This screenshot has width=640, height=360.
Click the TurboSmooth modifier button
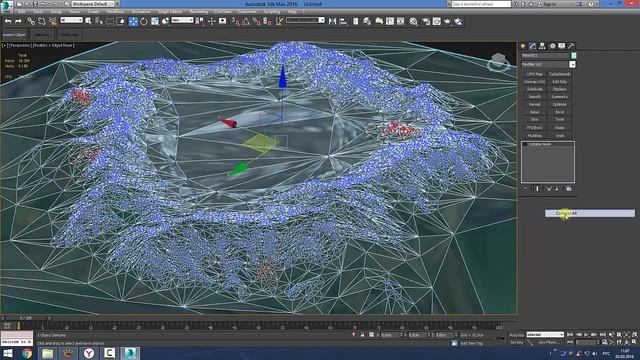coord(560,74)
